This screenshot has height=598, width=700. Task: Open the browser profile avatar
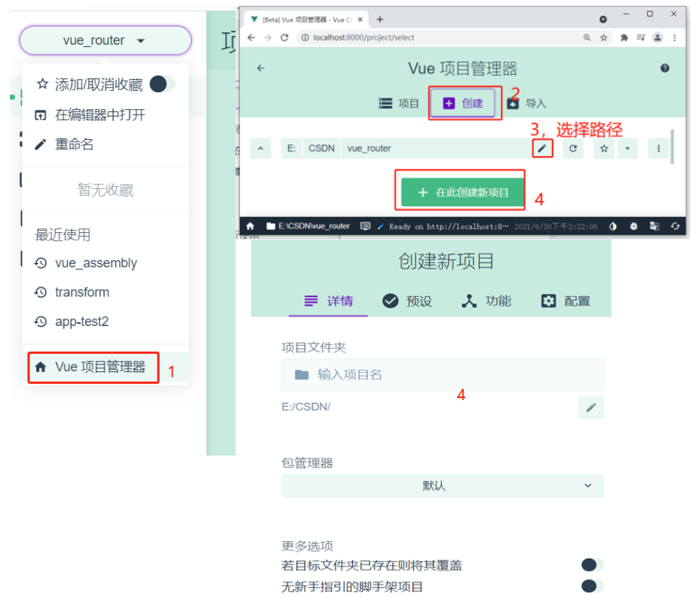pyautogui.click(x=657, y=38)
